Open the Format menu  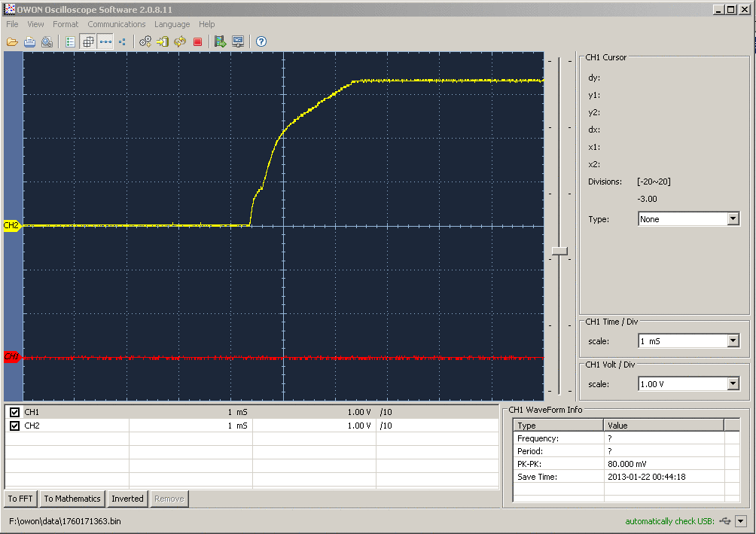[66, 24]
